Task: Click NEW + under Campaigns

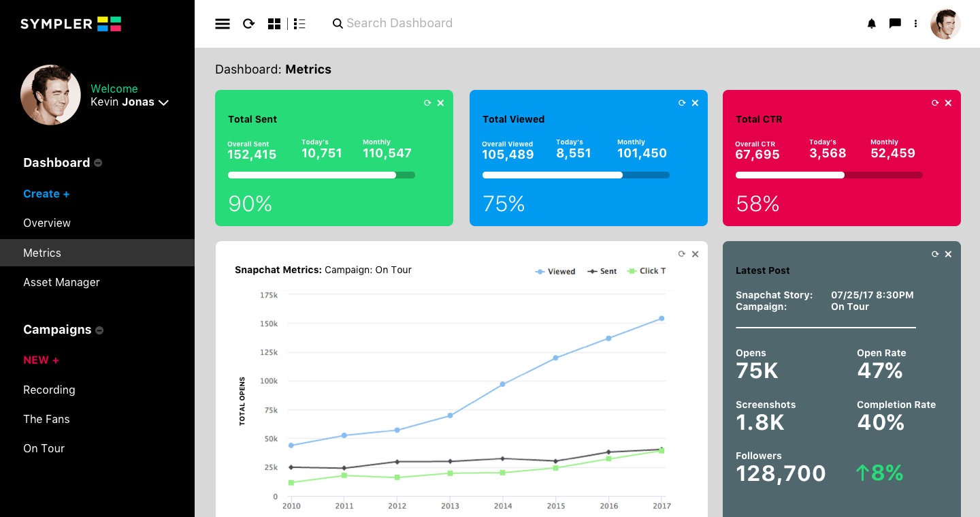Action: [41, 360]
